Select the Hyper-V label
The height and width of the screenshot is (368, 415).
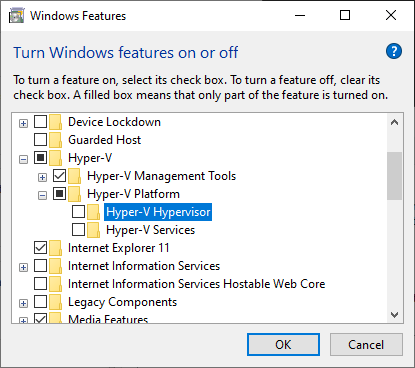[x=90, y=158]
